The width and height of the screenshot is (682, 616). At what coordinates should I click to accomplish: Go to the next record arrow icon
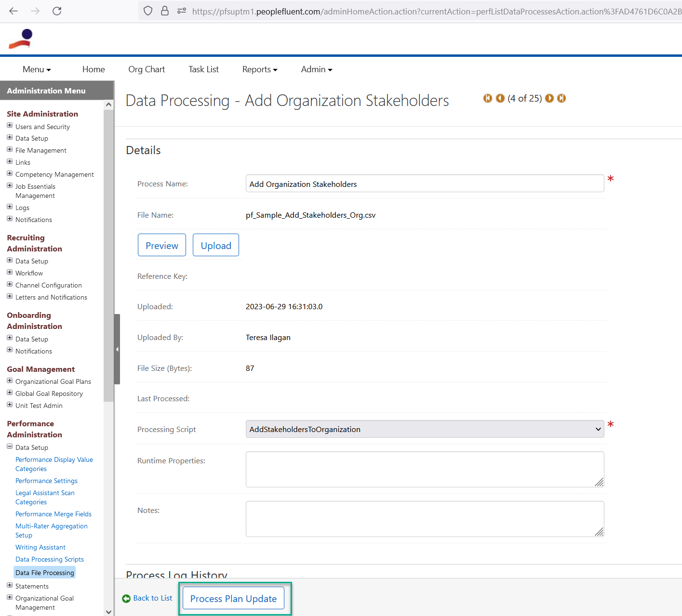(x=549, y=98)
